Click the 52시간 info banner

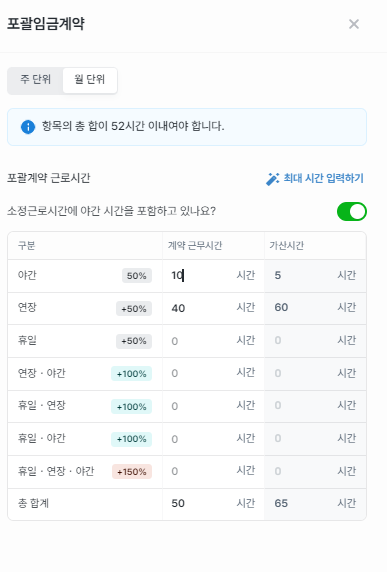pos(187,127)
